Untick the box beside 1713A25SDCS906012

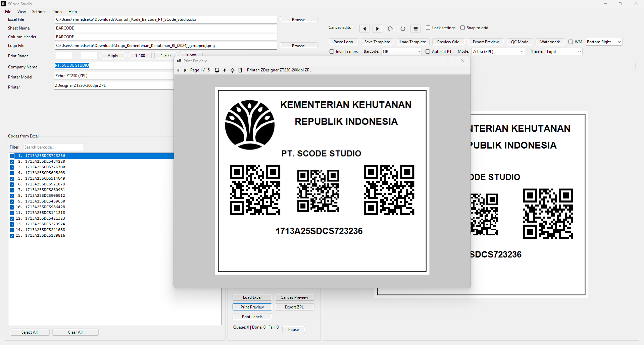point(12,196)
